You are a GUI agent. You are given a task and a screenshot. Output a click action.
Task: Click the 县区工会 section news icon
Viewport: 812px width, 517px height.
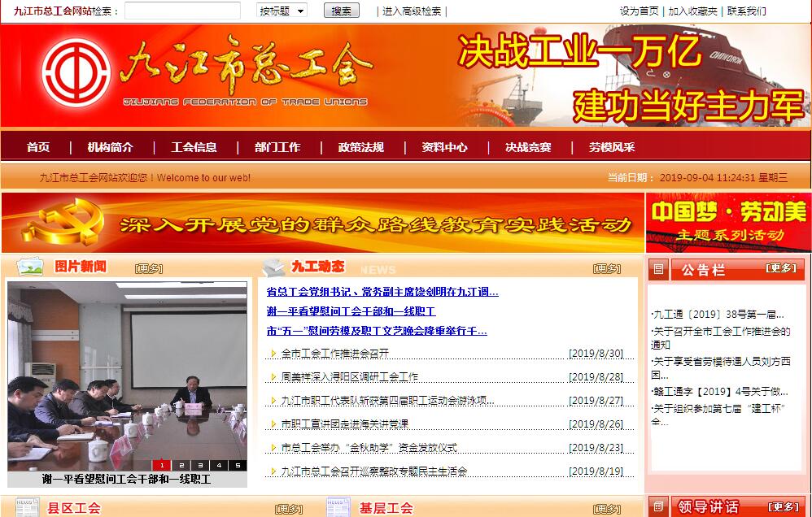pos(27,507)
